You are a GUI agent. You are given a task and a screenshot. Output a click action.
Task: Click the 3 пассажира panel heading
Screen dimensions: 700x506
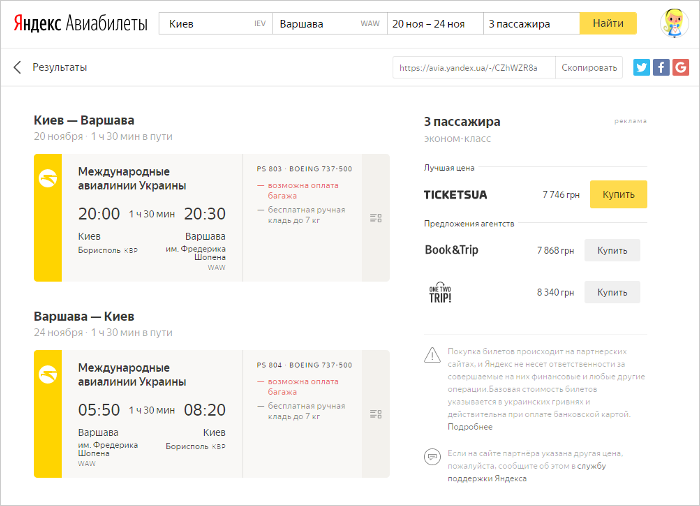462,121
